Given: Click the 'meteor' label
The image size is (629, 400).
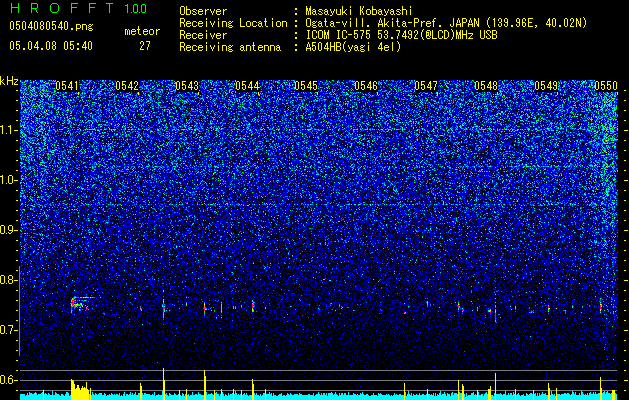Looking at the screenshot, I should pyautogui.click(x=142, y=31).
